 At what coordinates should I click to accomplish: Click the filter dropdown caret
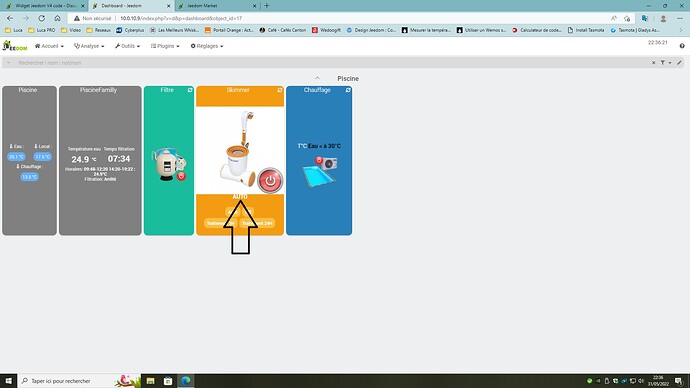pyautogui.click(x=670, y=63)
